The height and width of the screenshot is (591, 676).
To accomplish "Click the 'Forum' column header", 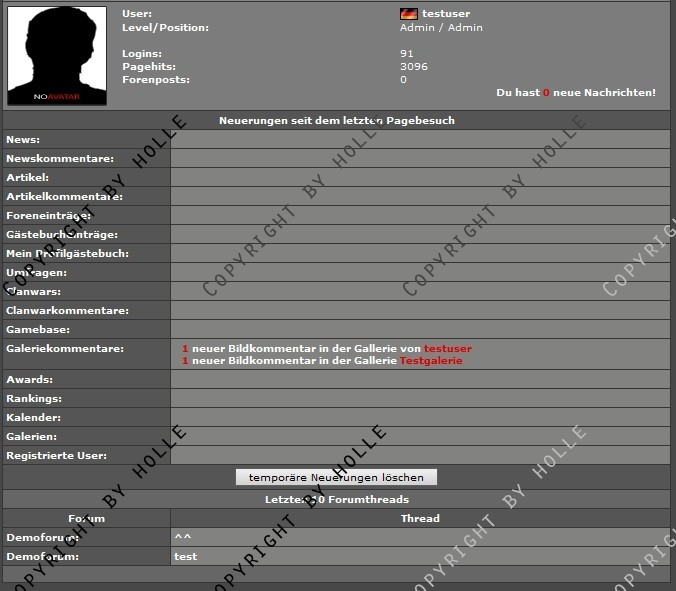I will click(86, 518).
